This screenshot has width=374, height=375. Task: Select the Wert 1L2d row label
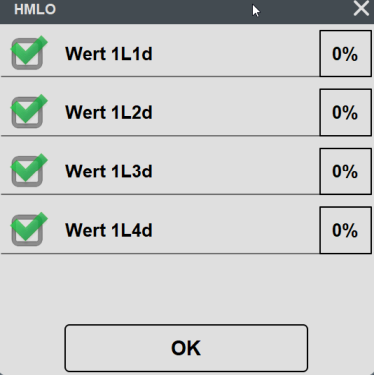click(109, 112)
